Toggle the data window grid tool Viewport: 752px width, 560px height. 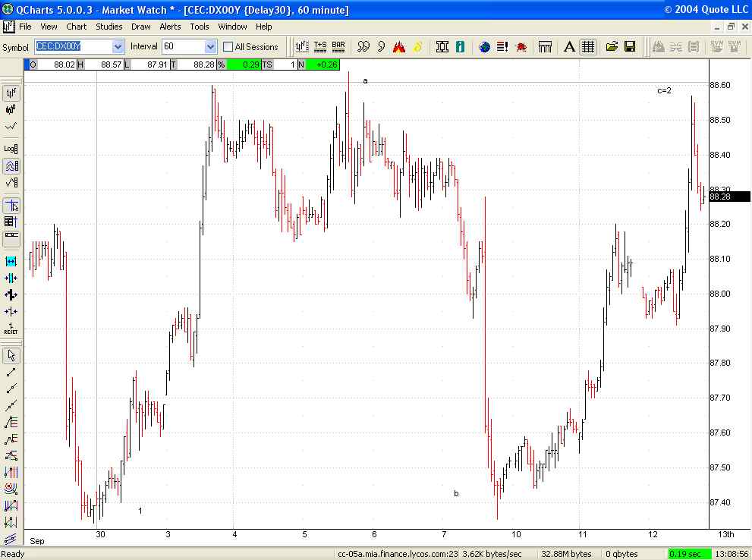[x=11, y=222]
